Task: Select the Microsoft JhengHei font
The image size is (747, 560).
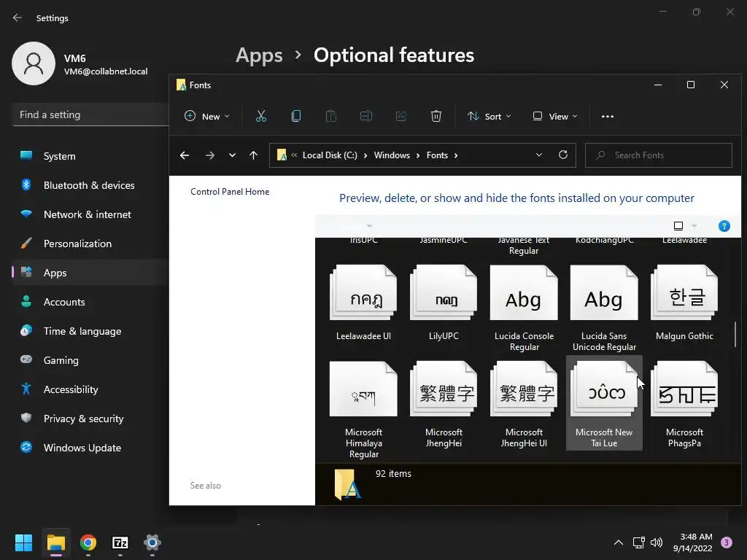Action: 444,405
